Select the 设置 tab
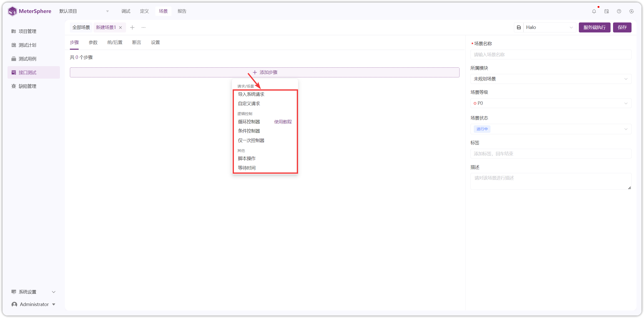The image size is (644, 318). 156,42
